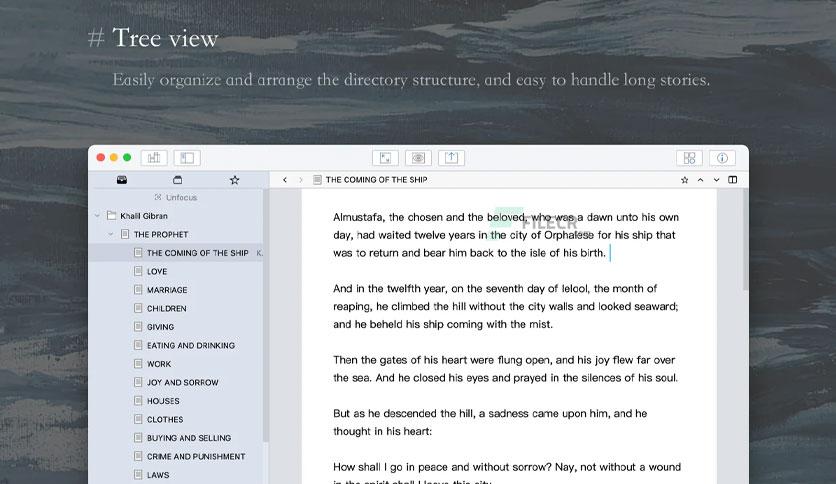The width and height of the screenshot is (836, 484).
Task: Select THE COMING OF THE SHIP chapter
Action: 176,253
